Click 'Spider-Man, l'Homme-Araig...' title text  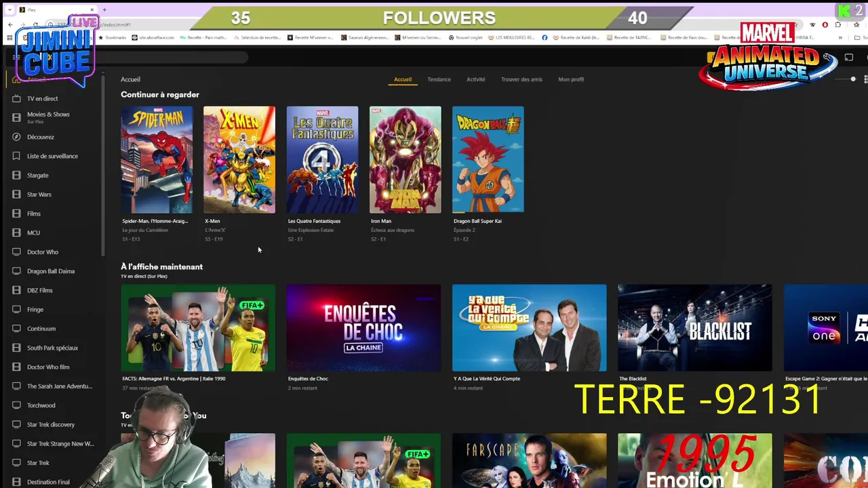coord(155,221)
